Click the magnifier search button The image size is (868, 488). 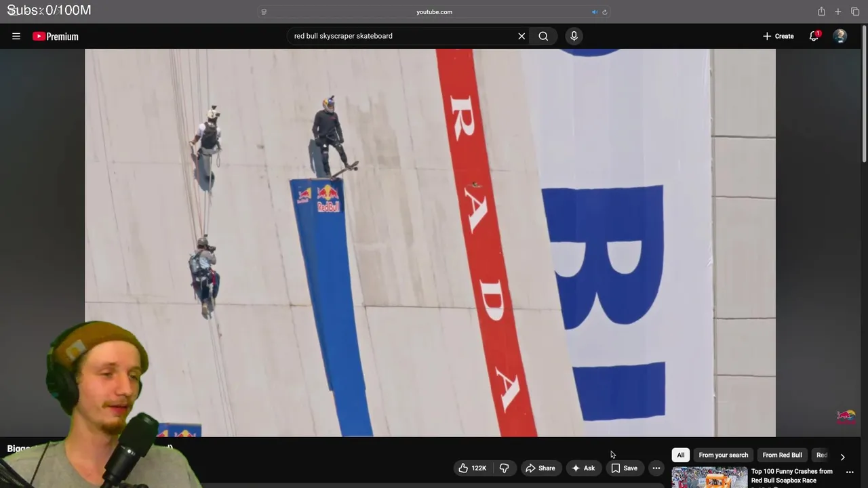coord(543,36)
